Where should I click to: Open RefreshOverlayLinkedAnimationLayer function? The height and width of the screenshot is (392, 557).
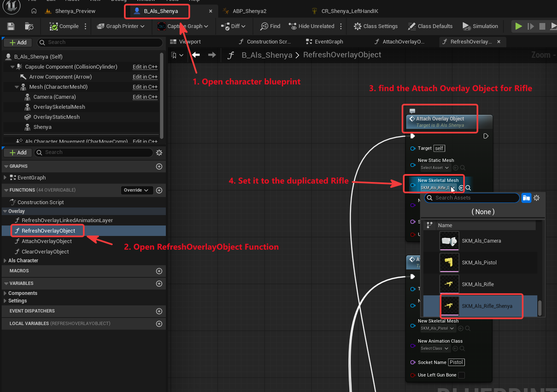click(x=67, y=220)
